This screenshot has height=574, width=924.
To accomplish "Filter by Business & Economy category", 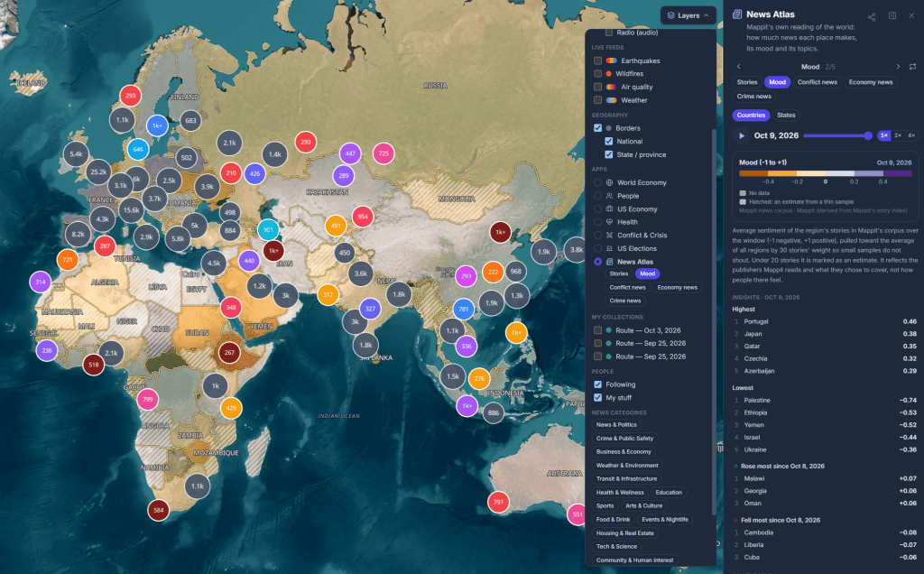I will (x=624, y=452).
